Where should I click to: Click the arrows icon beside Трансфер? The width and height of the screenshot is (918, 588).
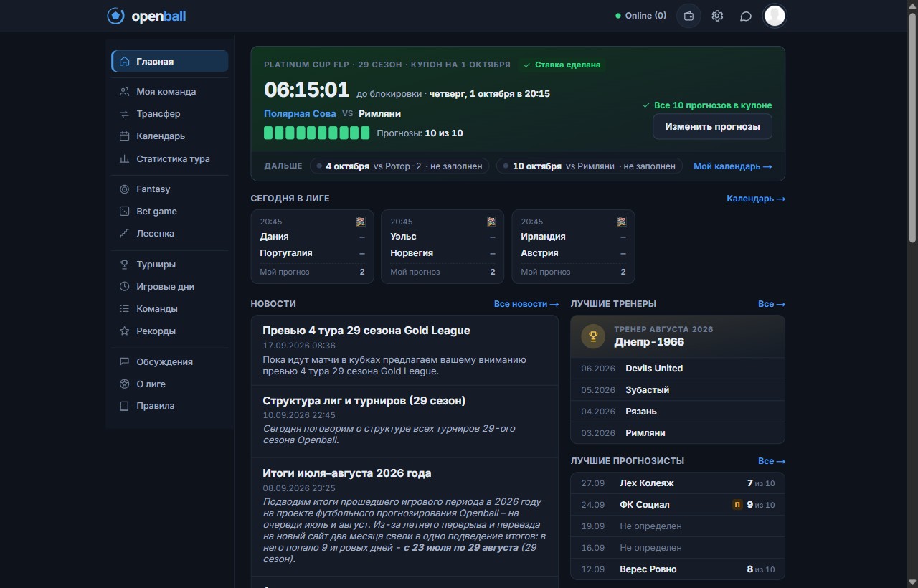(125, 114)
